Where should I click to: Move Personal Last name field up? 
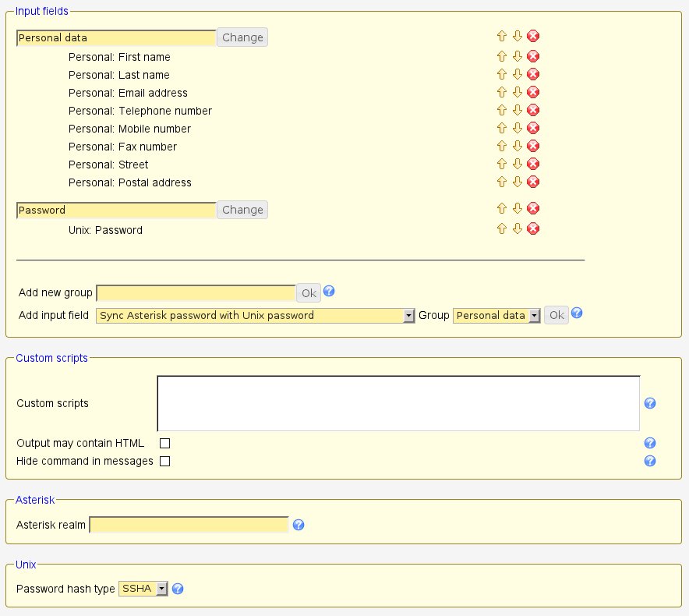tap(502, 74)
